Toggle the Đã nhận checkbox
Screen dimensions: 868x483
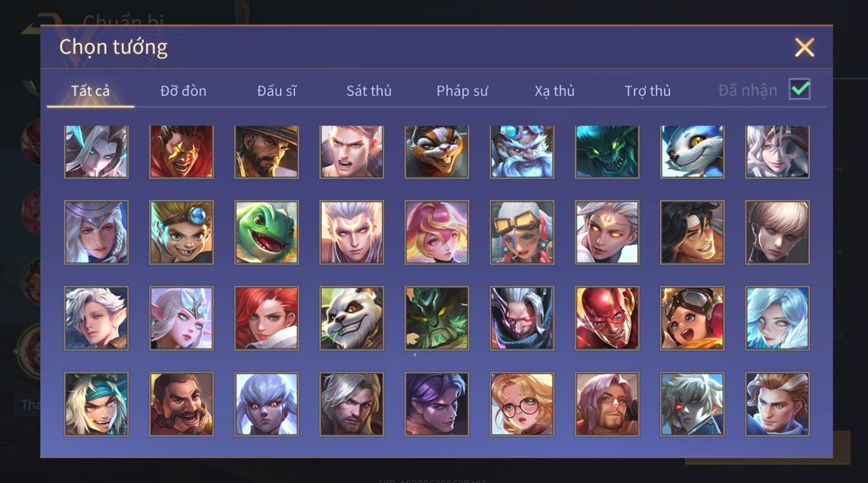(x=800, y=90)
